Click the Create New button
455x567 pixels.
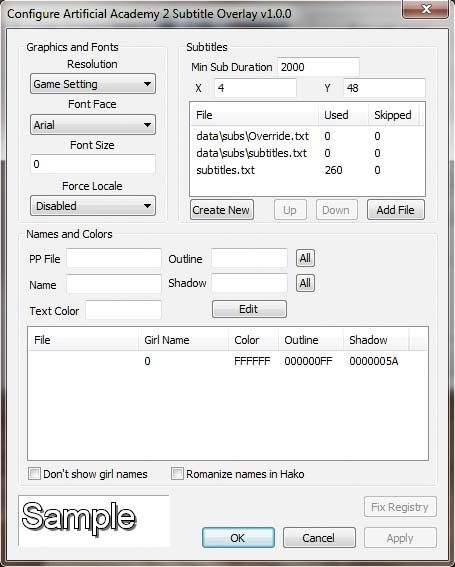coord(222,210)
